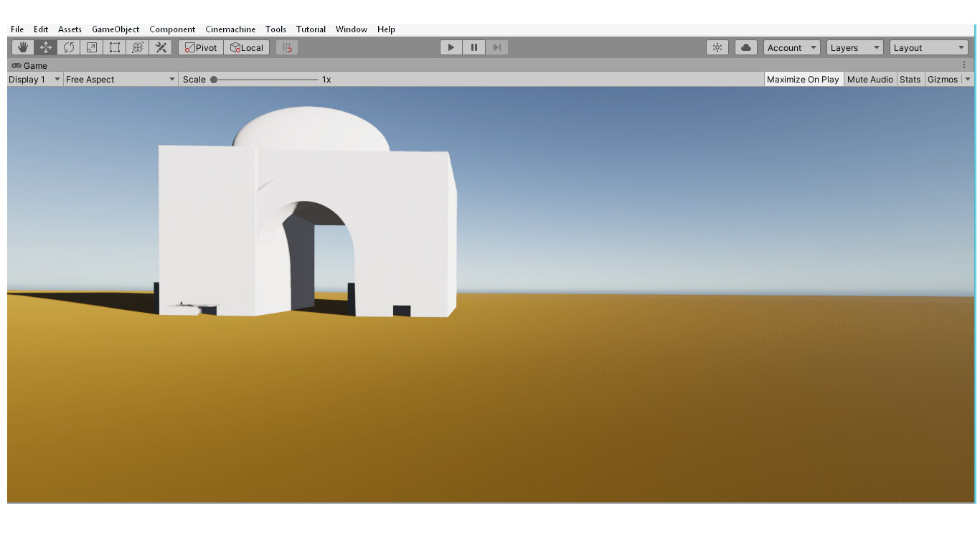The width and height of the screenshot is (980, 551).
Task: Select the Hand tool
Action: [23, 47]
